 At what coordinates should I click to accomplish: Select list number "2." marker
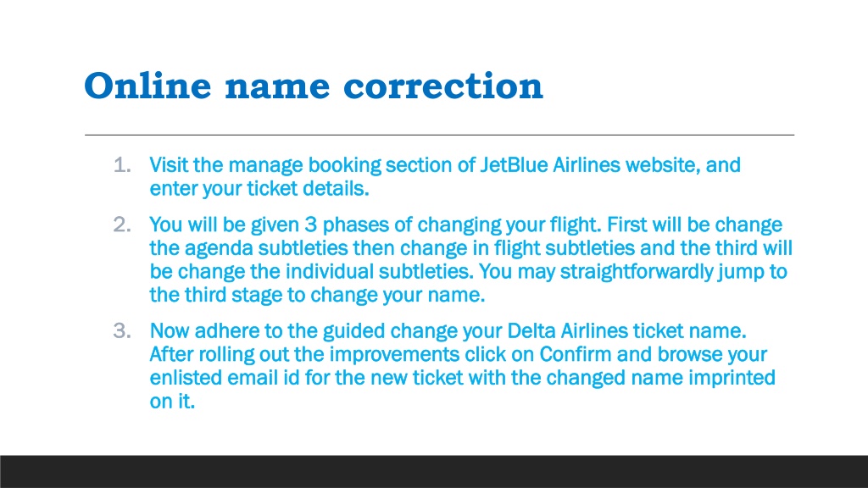click(x=122, y=225)
